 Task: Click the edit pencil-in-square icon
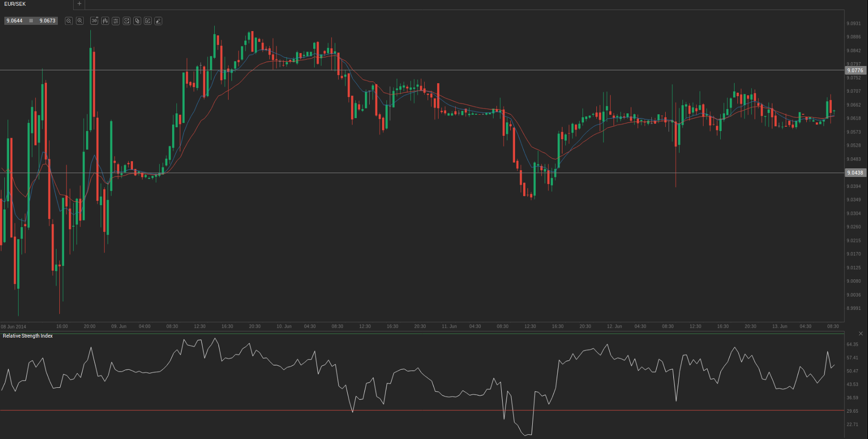(x=148, y=21)
